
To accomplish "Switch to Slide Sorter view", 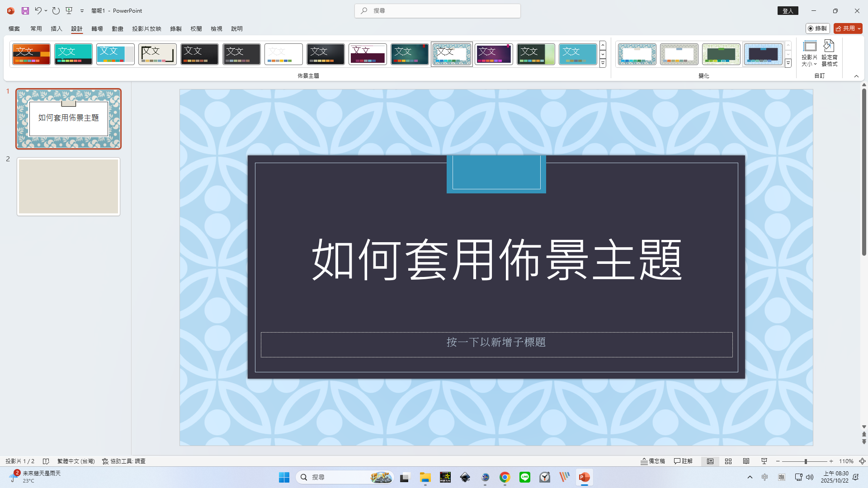I will (728, 461).
